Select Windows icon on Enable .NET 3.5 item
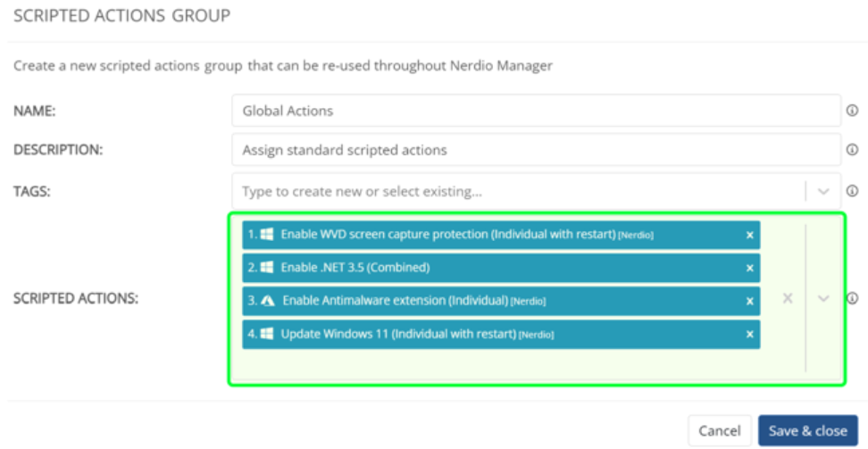868x449 pixels. 266,268
